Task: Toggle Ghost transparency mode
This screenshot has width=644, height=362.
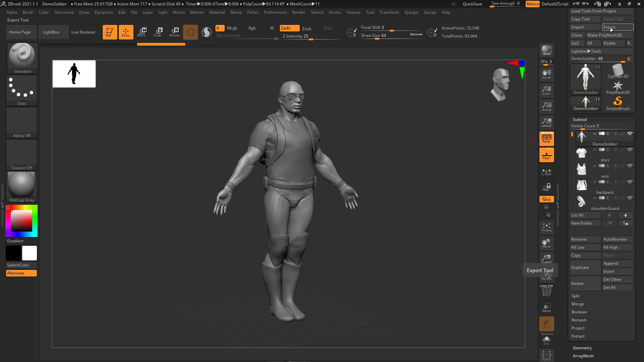Action: [546, 324]
